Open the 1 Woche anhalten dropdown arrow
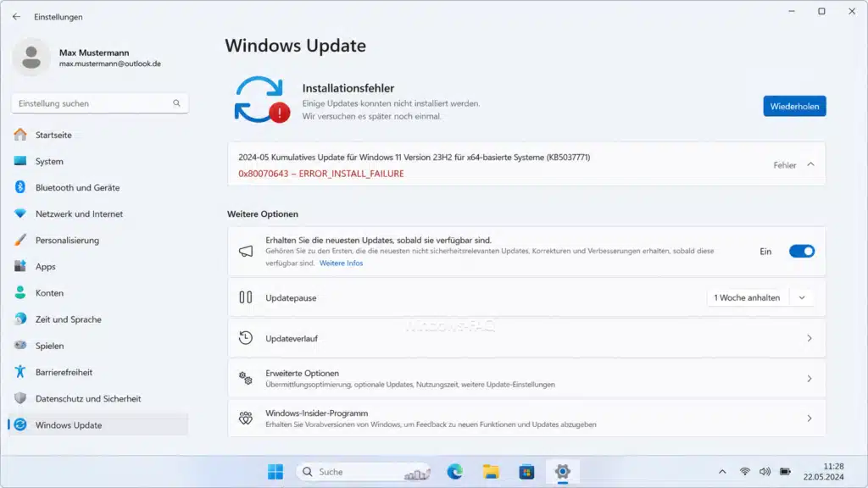Viewport: 868px width, 488px height. click(x=802, y=297)
